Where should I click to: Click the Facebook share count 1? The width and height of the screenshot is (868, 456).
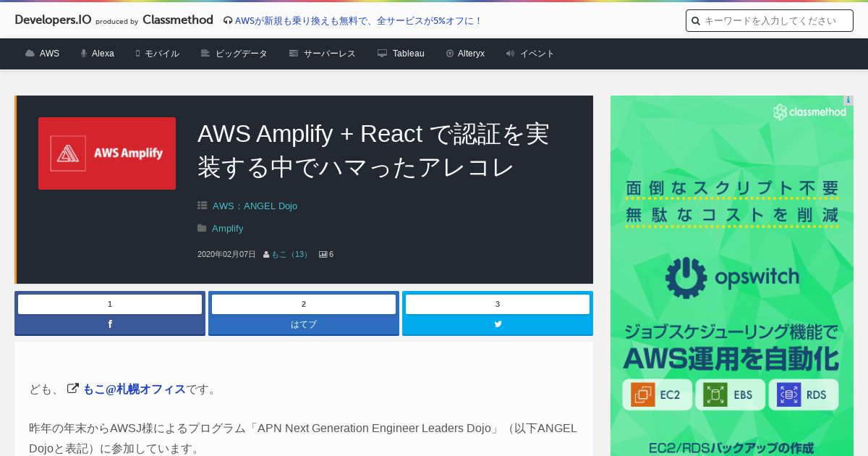pos(110,304)
